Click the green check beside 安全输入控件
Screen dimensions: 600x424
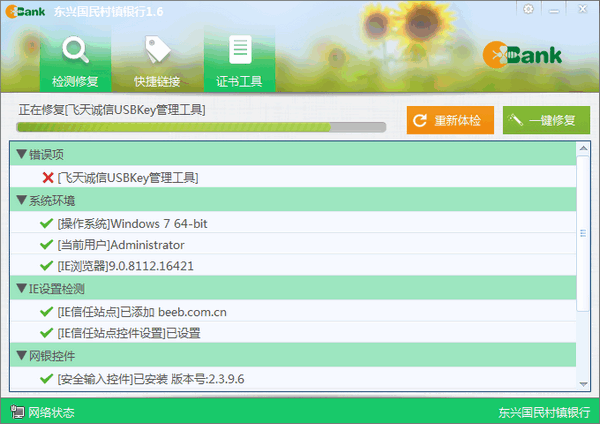pyautogui.click(x=46, y=378)
